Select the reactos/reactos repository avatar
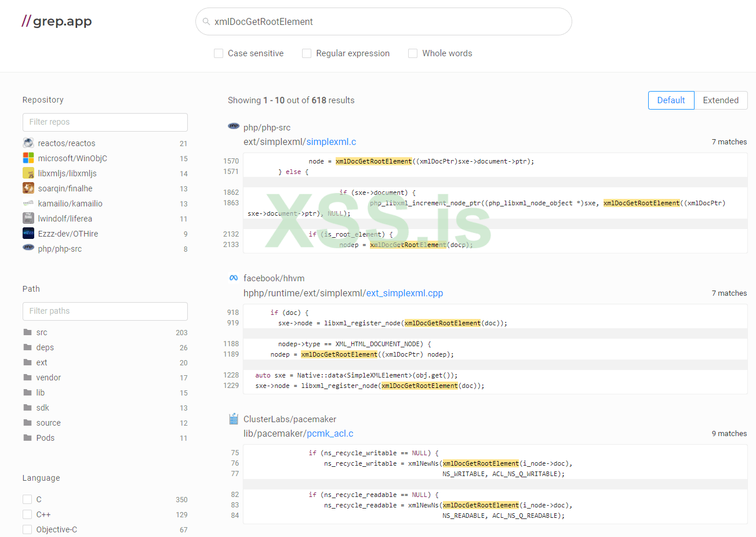The height and width of the screenshot is (537, 756). tap(28, 143)
